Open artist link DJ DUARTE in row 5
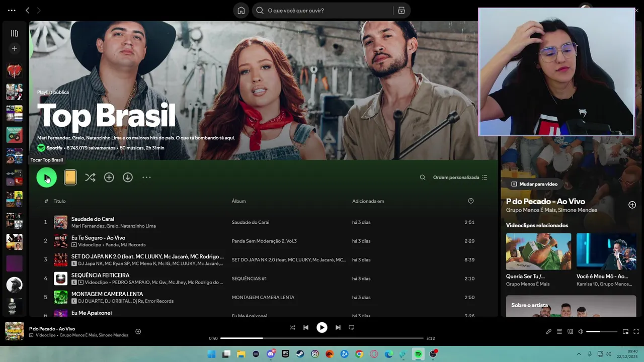Screen dimensions: 644x362 tap(90, 301)
